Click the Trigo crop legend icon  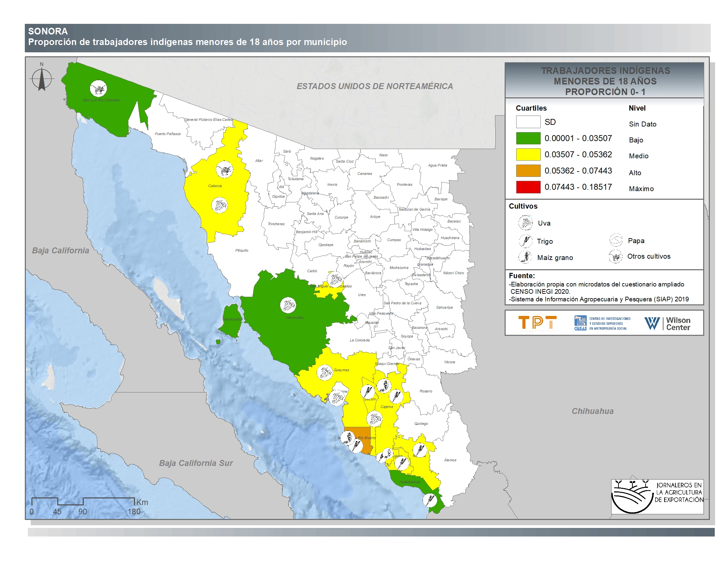click(x=526, y=241)
